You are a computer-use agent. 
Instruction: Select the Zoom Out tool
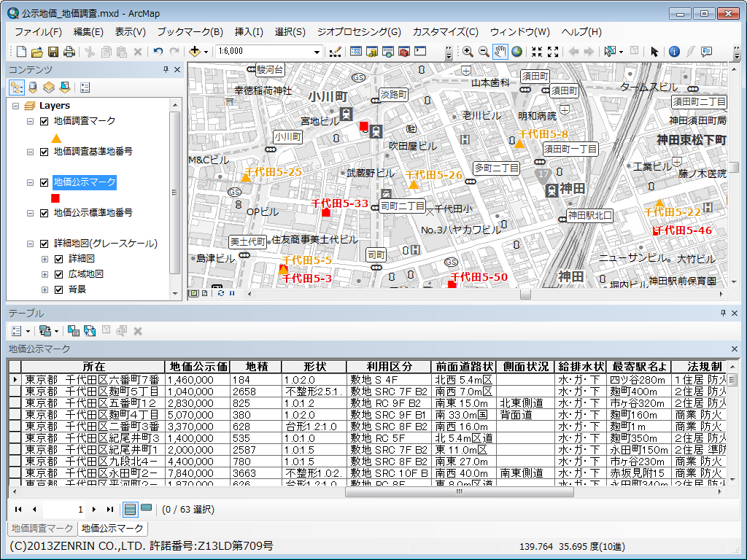click(484, 52)
